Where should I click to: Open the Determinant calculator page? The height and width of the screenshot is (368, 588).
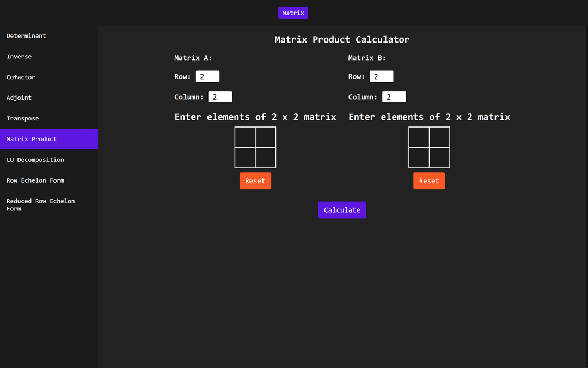[x=26, y=36]
